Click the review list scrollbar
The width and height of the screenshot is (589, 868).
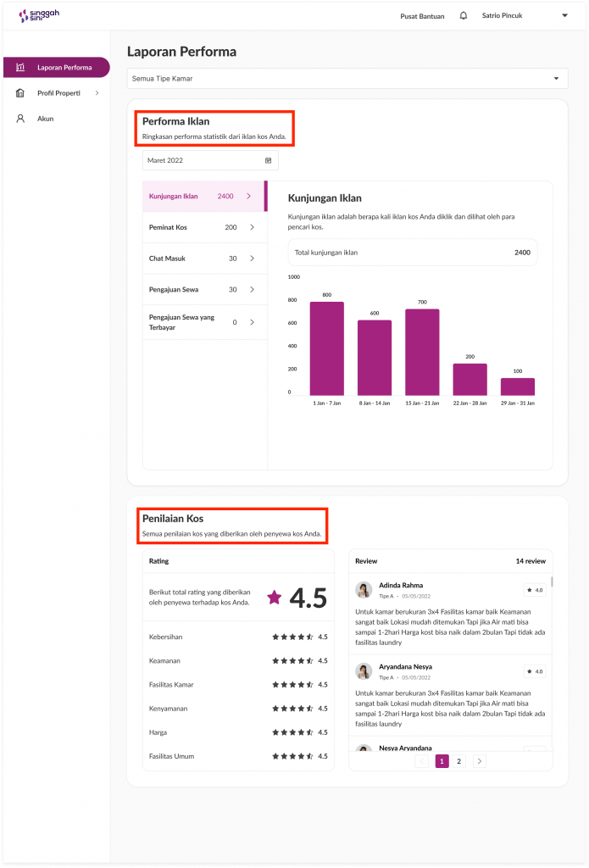coord(552,582)
